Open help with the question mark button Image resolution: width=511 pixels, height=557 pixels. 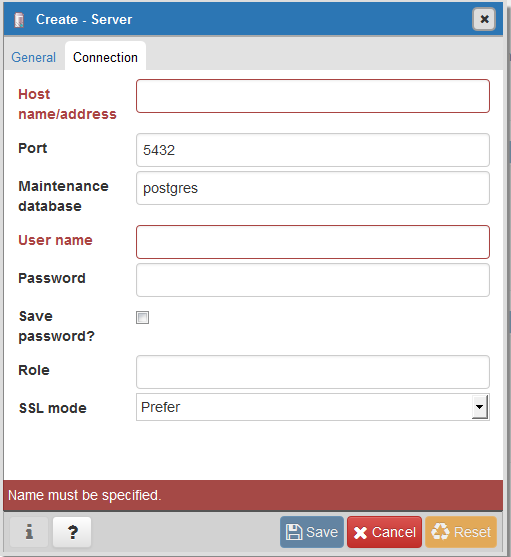click(x=72, y=532)
